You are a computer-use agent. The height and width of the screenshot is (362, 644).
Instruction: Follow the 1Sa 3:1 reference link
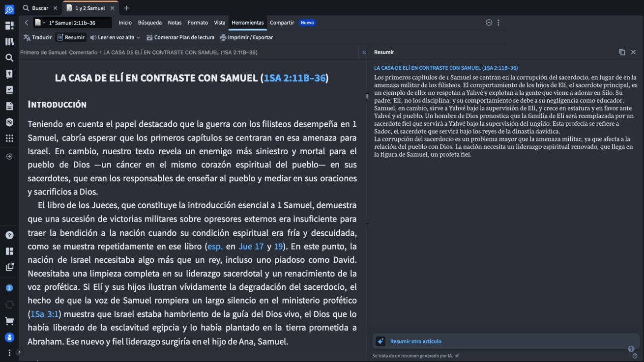[x=45, y=314]
